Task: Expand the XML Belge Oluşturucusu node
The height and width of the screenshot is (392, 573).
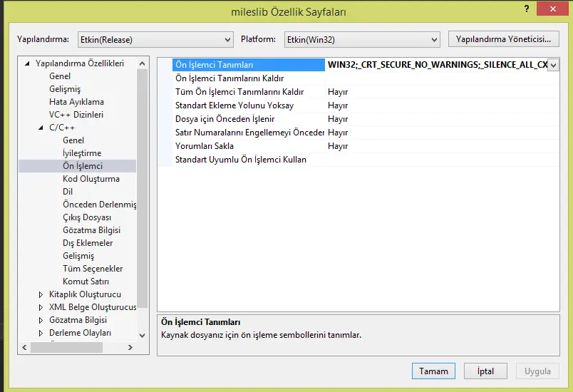Action: coord(41,307)
